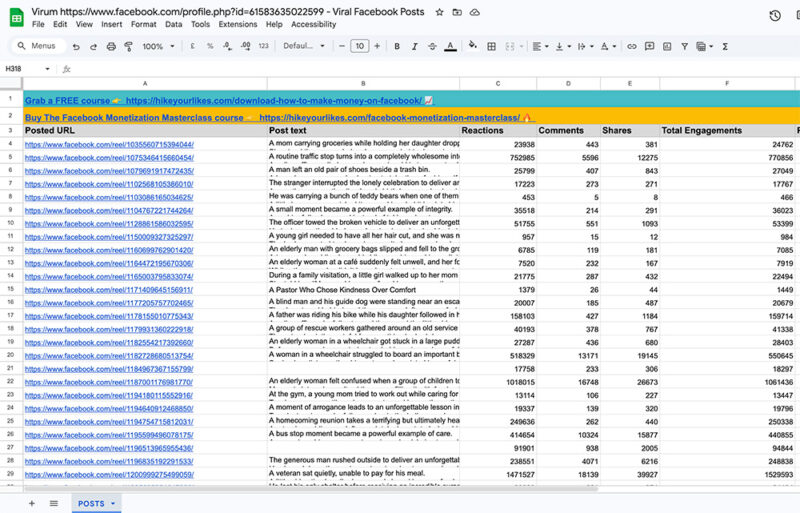Open the Extensions menu
The width and height of the screenshot is (800, 513).
(x=237, y=24)
